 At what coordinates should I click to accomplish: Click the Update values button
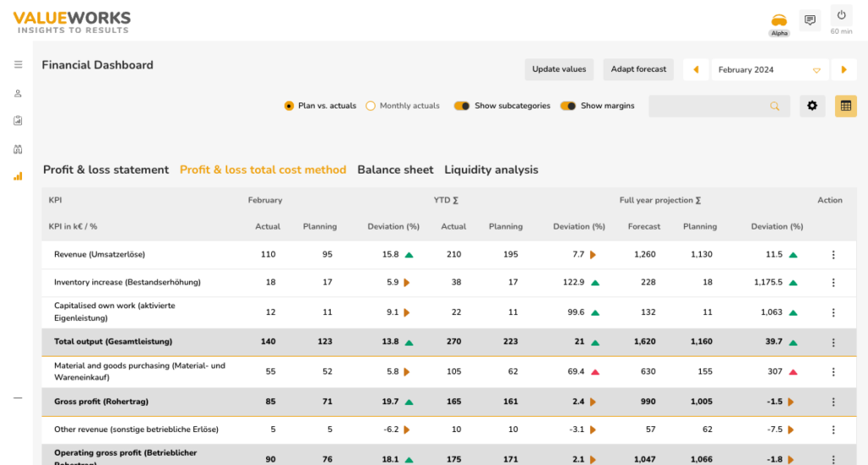[559, 69]
